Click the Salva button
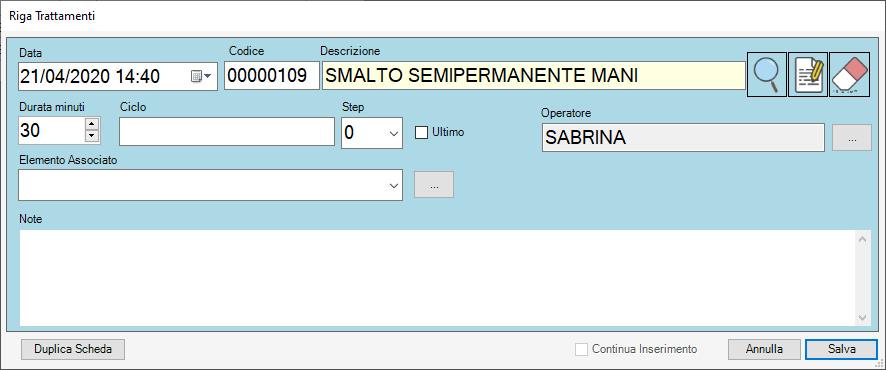Screen dimensions: 886x370 tap(842, 349)
